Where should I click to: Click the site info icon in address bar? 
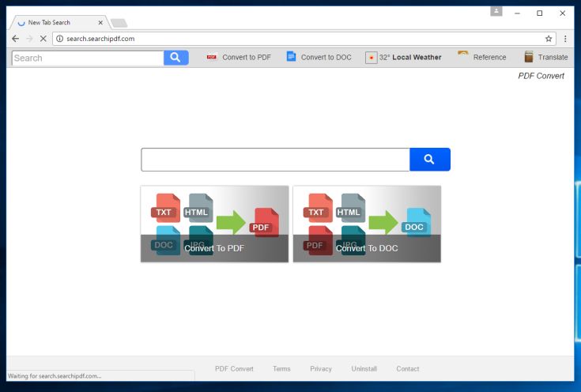[59, 39]
